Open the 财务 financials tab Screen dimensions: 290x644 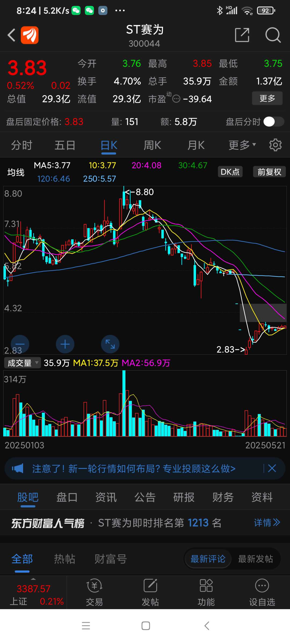pos(223,497)
